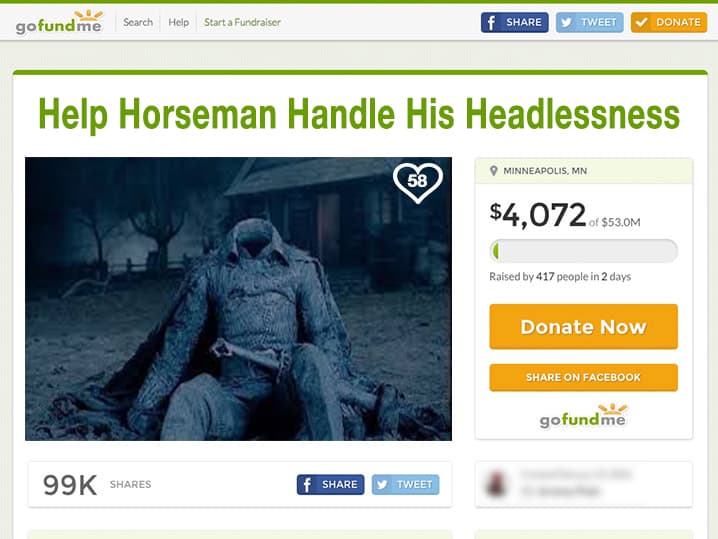The height and width of the screenshot is (539, 718).
Task: Click the GoFundMe logo in header
Action: (59, 22)
